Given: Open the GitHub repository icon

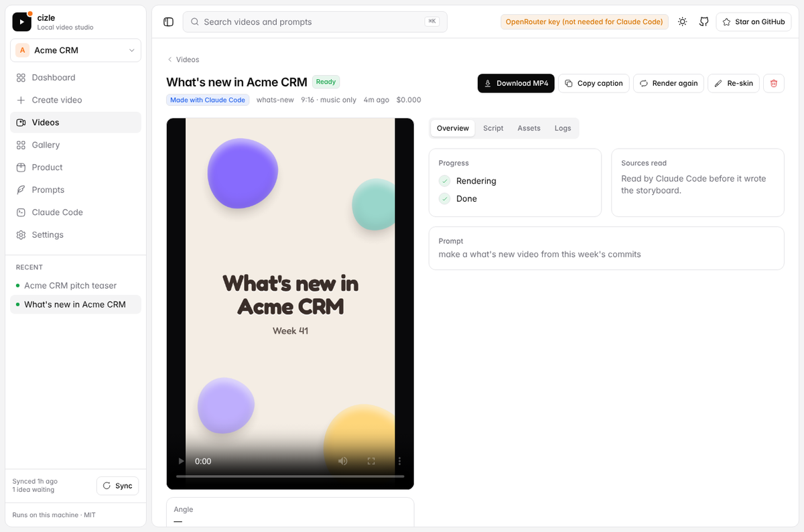Looking at the screenshot, I should [x=703, y=22].
